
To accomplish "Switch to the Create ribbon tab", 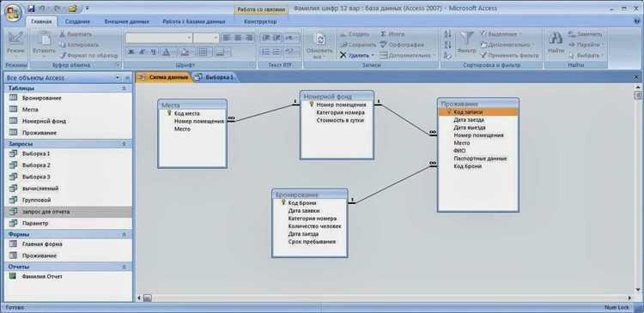I will click(x=77, y=21).
